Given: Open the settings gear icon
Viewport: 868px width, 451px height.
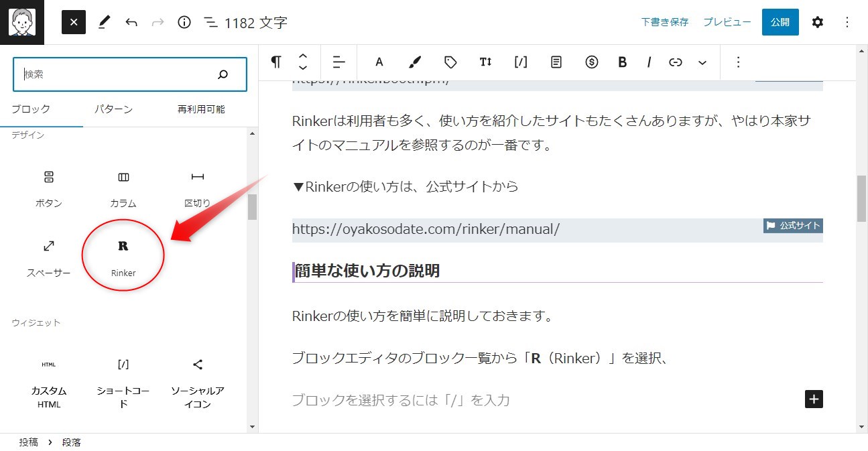Looking at the screenshot, I should click(x=818, y=21).
